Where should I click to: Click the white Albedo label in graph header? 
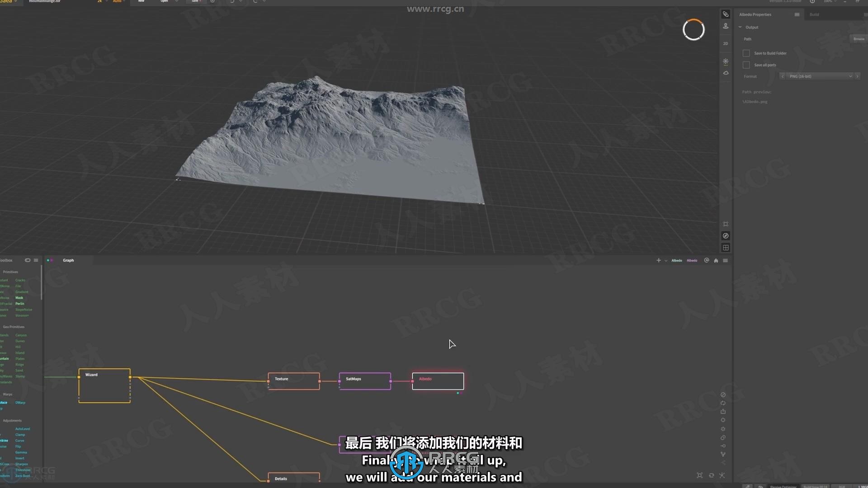click(x=676, y=260)
